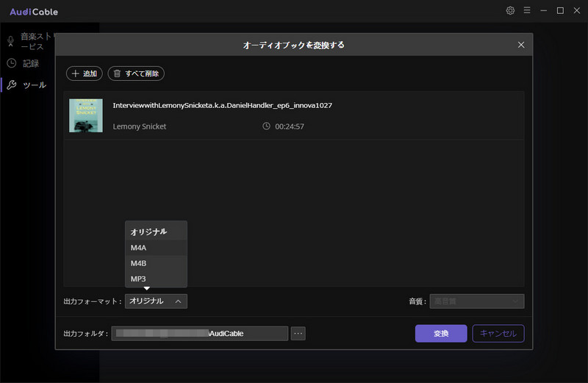Select the InterviewwithLemonySnicket file title
588x383 pixels.
[x=223, y=105]
